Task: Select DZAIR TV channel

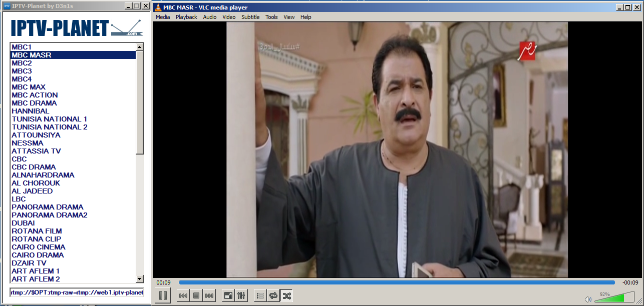Action: tap(73, 263)
